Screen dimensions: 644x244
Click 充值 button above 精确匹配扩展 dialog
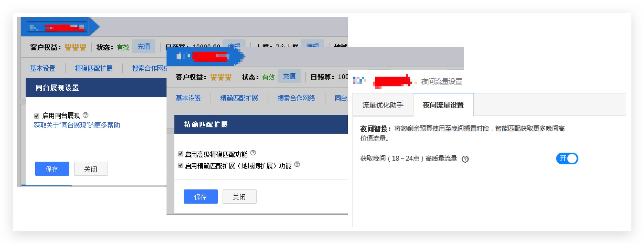coord(289,76)
